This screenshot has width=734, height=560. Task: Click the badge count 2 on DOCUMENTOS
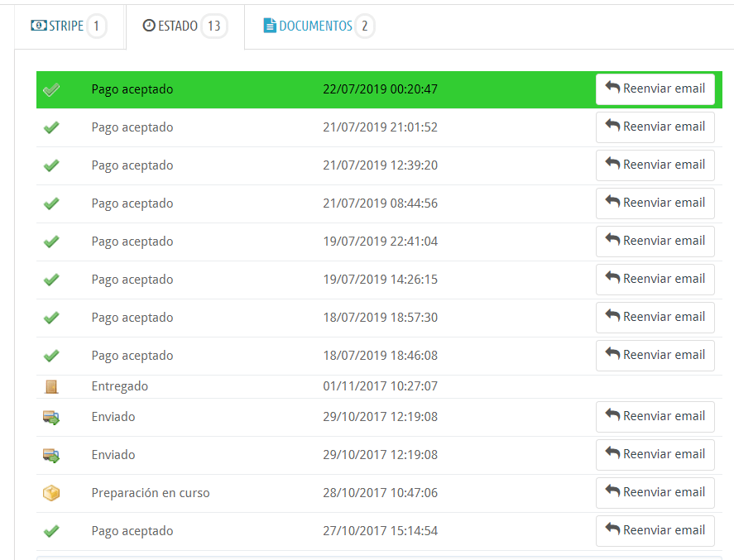coord(364,26)
